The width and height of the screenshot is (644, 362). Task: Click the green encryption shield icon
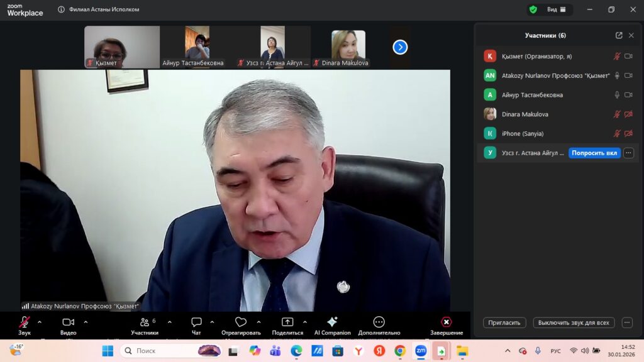click(533, 9)
